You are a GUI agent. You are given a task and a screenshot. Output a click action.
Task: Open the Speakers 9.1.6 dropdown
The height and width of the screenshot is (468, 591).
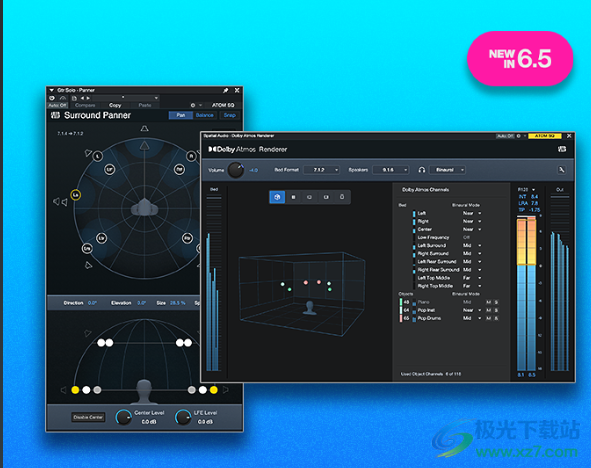point(390,170)
